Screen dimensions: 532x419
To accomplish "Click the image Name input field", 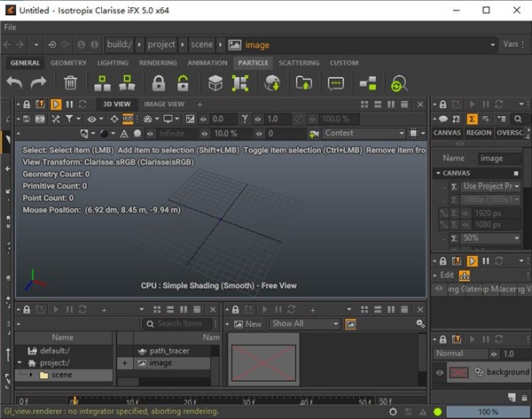I will [x=502, y=159].
